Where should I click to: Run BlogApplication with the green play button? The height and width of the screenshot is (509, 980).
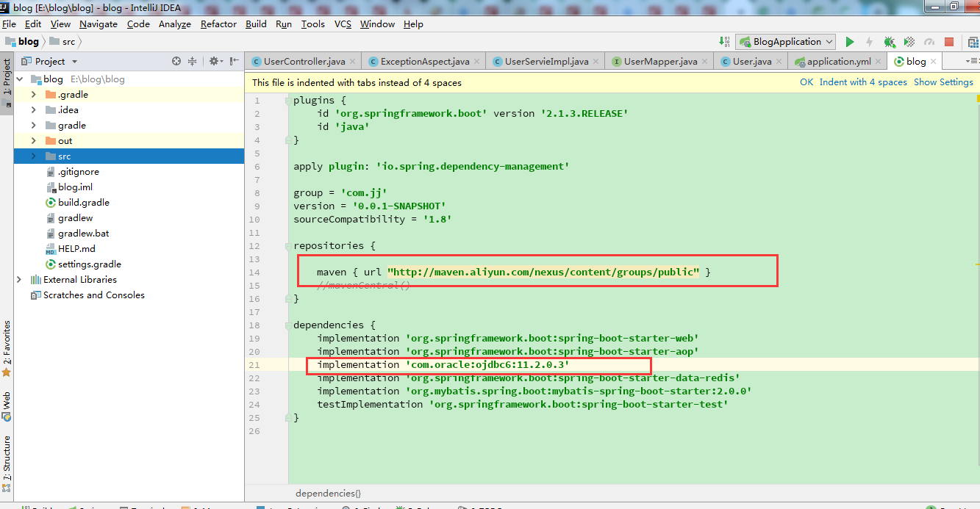pos(850,42)
